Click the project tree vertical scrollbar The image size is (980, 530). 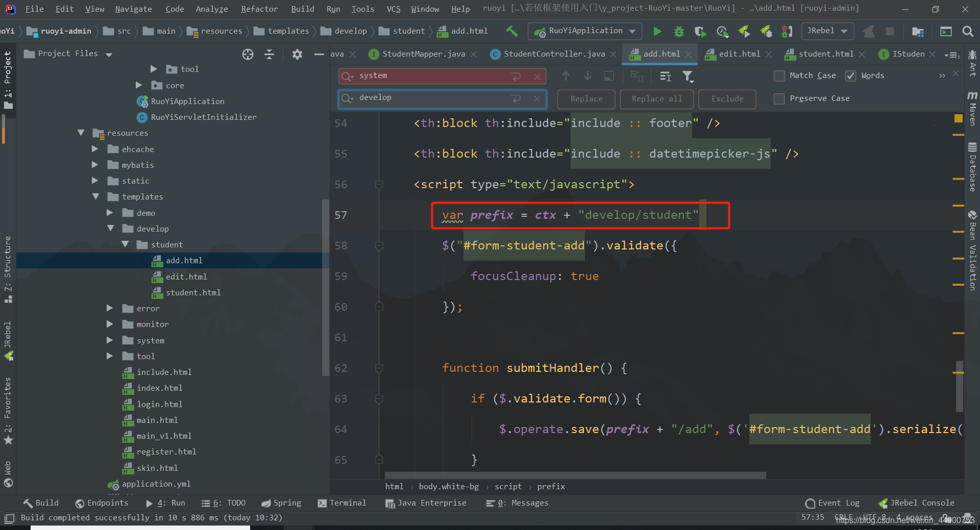[325, 287]
